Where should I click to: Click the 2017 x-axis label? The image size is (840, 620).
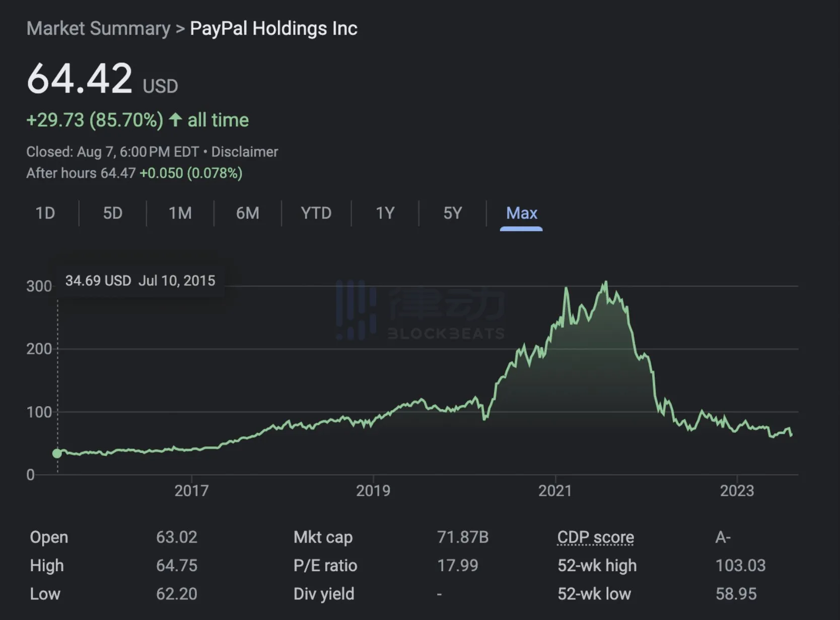tap(191, 491)
